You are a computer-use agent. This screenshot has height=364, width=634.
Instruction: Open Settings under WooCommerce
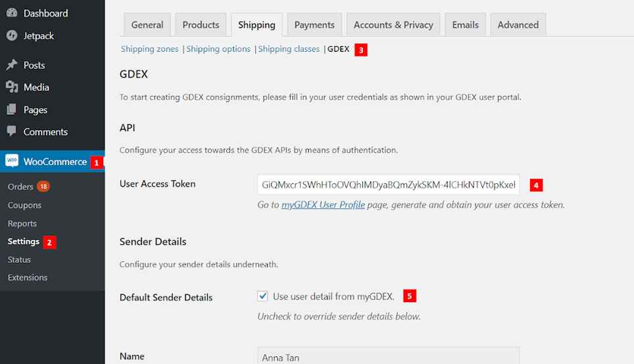(x=24, y=241)
